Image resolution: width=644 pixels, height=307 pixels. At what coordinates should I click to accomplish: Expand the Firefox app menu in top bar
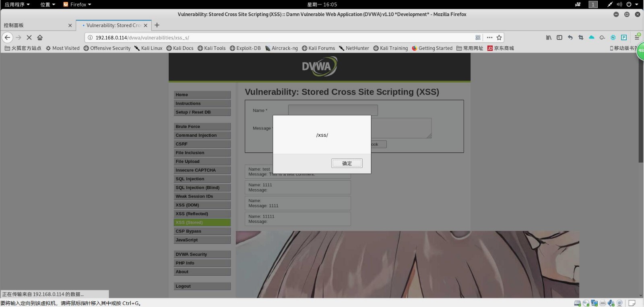pos(77,4)
